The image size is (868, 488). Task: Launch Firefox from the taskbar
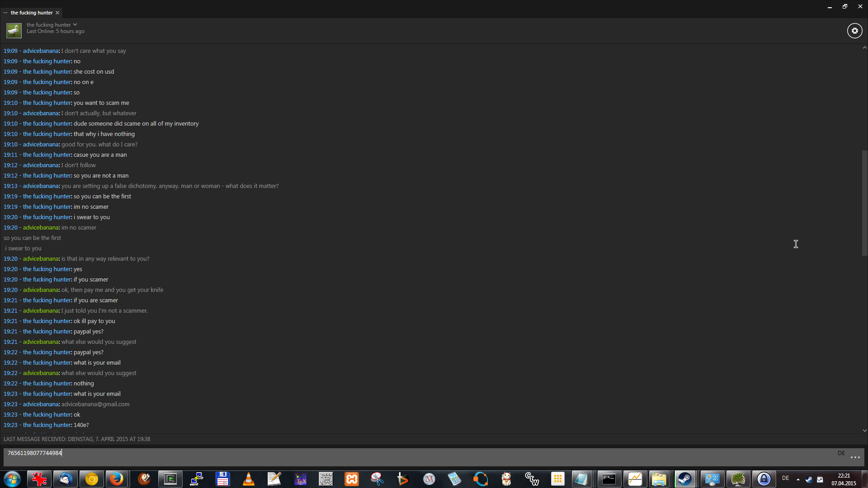click(117, 479)
